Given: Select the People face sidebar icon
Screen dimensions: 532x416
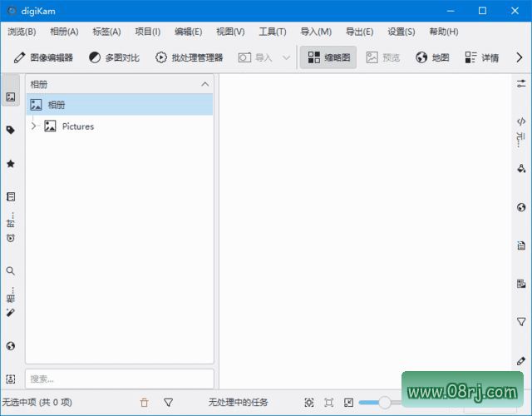Looking at the screenshot, I should (x=11, y=379).
